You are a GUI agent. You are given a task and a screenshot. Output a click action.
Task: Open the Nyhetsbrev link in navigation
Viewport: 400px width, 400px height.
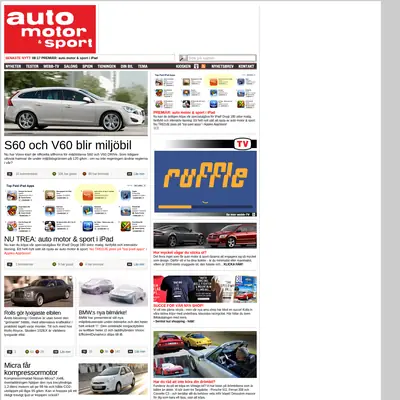[x=223, y=66]
